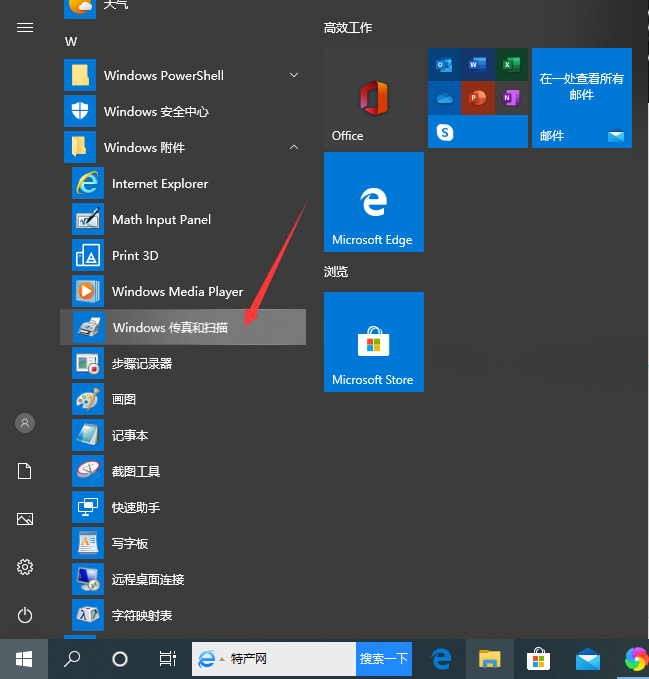The image size is (649, 679).
Task: Open the OneDrive icon in the tile group
Action: click(x=444, y=98)
